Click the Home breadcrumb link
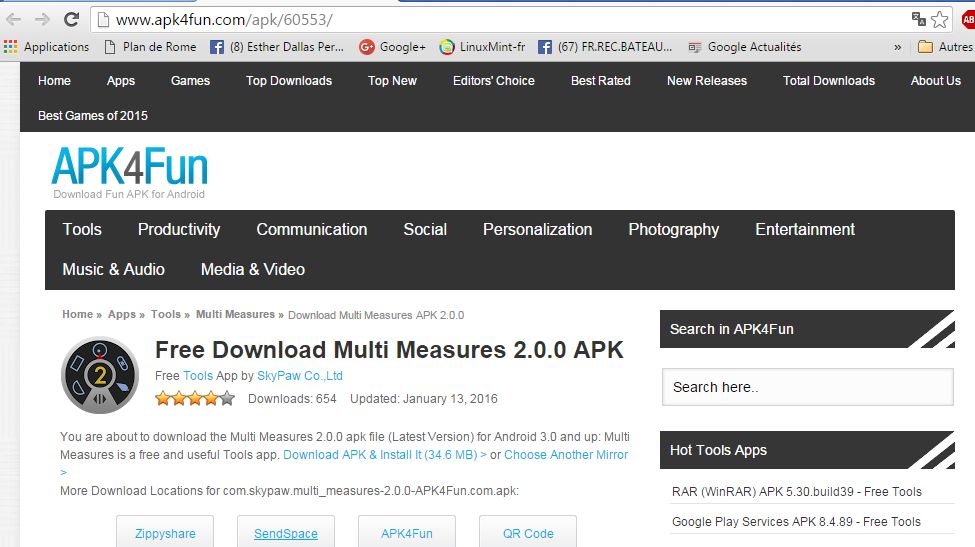 coord(77,315)
